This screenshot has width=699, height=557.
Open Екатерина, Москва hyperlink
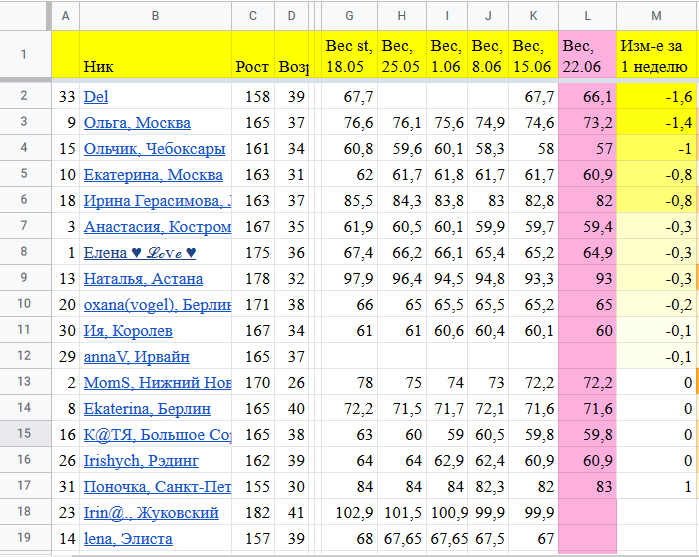click(x=153, y=175)
